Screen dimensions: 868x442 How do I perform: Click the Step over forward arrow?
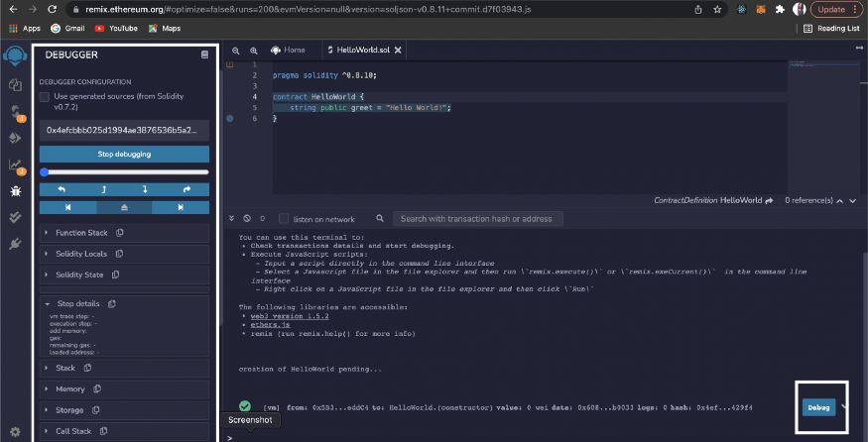(x=187, y=189)
